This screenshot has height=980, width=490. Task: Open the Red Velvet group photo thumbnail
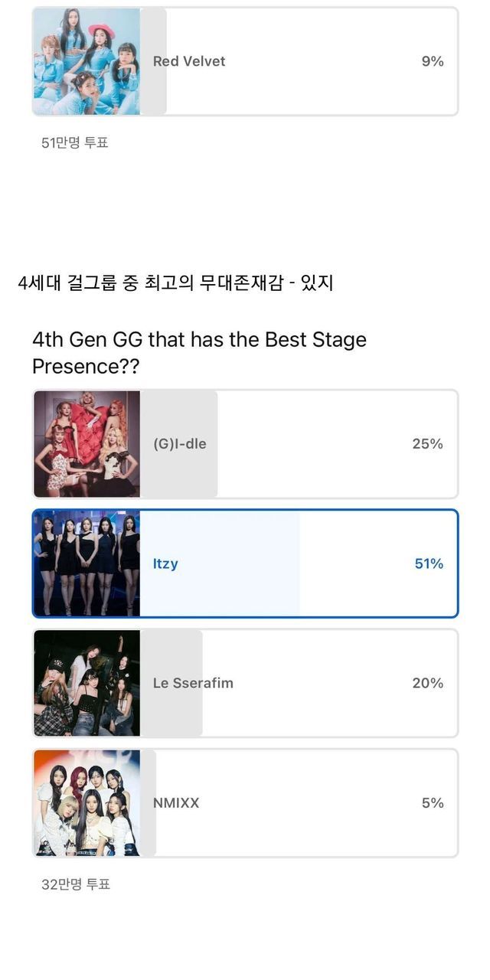tap(87, 61)
